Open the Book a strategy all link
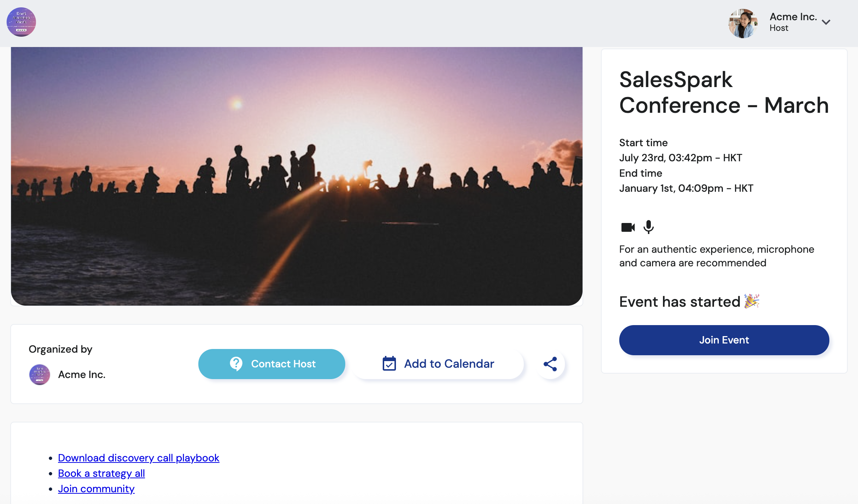 (101, 473)
